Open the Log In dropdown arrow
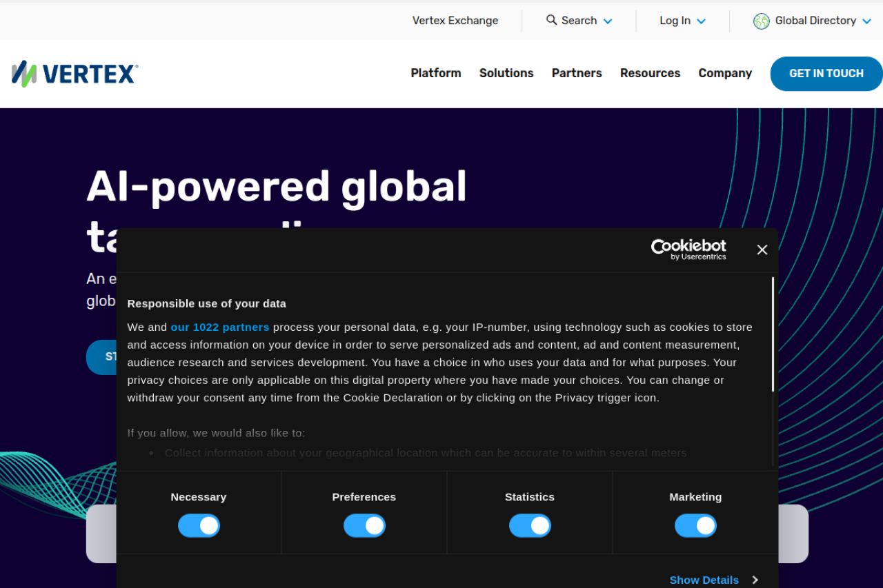The height and width of the screenshot is (588, 883). [x=701, y=21]
